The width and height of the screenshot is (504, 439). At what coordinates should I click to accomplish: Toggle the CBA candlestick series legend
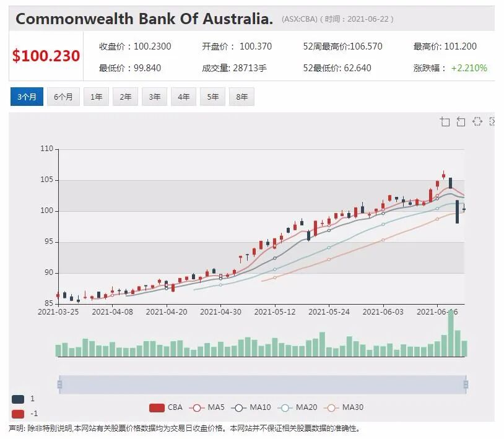[166, 407]
